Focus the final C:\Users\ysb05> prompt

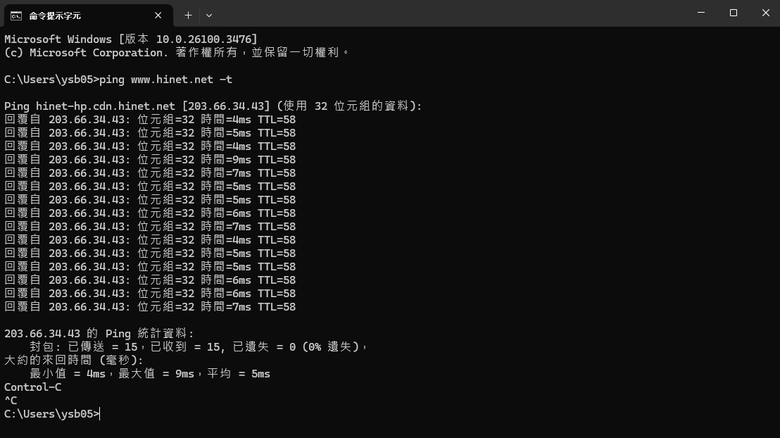[52, 414]
